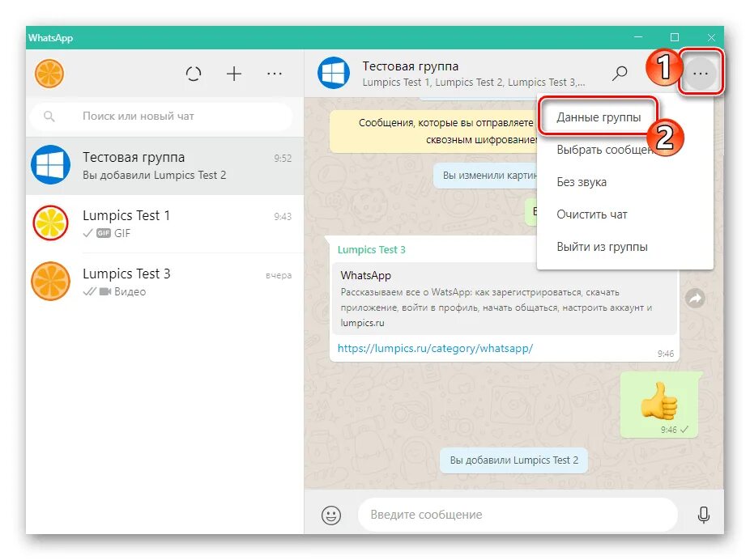750x560 pixels.
Task: Record a voice message with microphone icon
Action: pyautogui.click(x=703, y=515)
